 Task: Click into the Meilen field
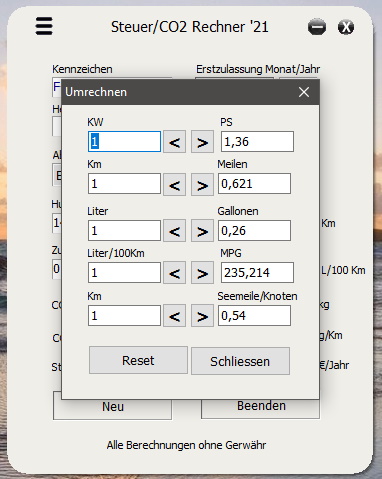pos(254,183)
